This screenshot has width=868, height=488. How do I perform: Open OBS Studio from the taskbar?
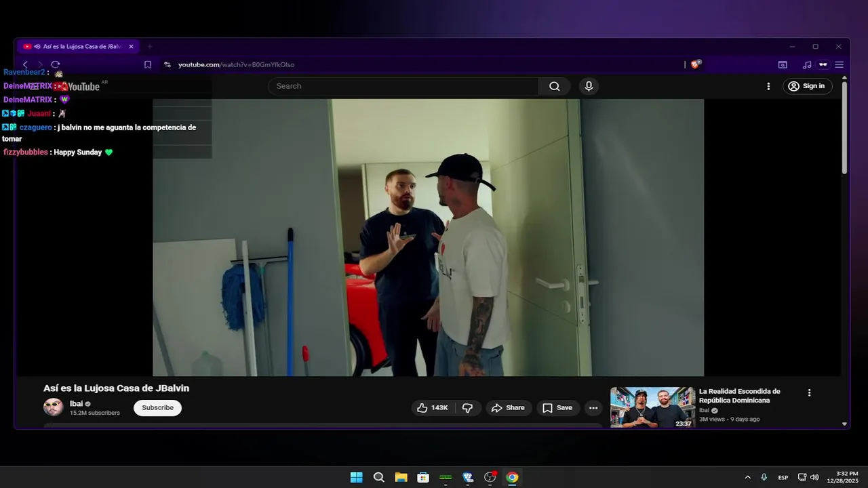490,477
